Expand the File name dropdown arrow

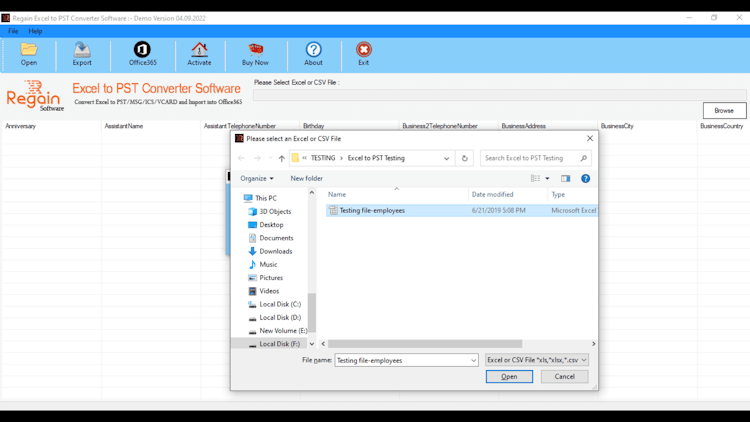[473, 360]
